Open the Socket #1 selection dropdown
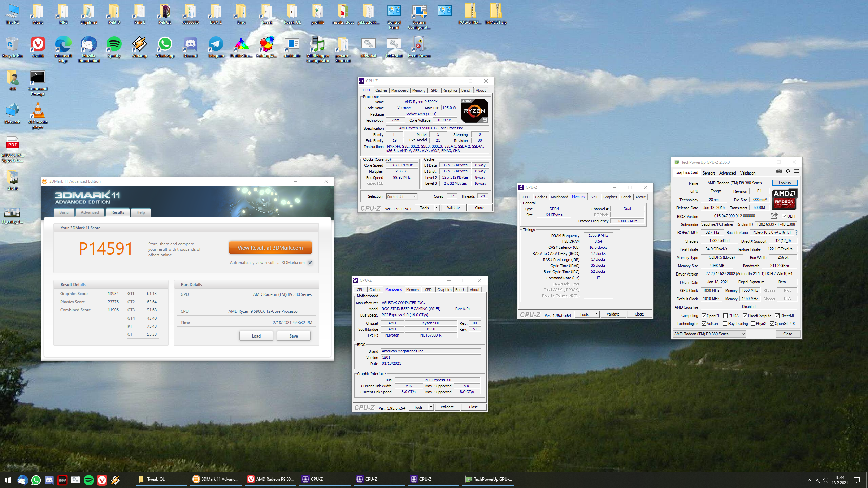 click(401, 196)
